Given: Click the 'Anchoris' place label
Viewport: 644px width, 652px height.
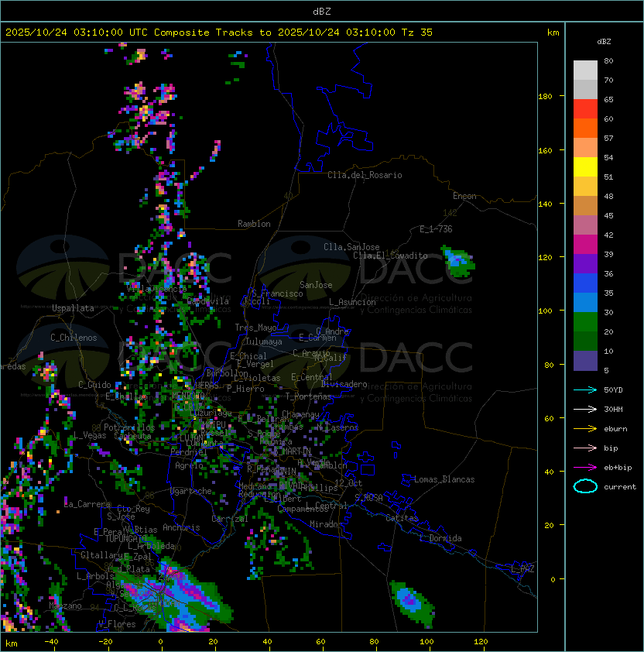Looking at the screenshot, I should point(181,527).
